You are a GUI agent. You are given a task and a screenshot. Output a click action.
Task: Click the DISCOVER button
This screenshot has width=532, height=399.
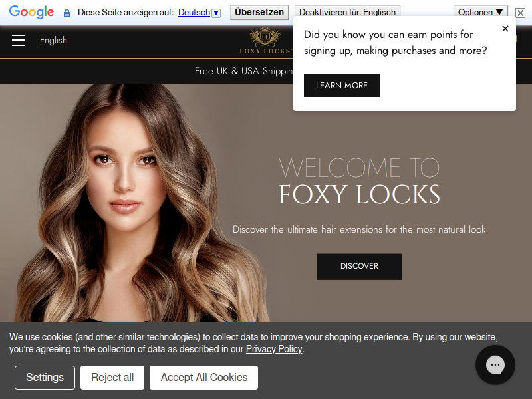(x=359, y=267)
